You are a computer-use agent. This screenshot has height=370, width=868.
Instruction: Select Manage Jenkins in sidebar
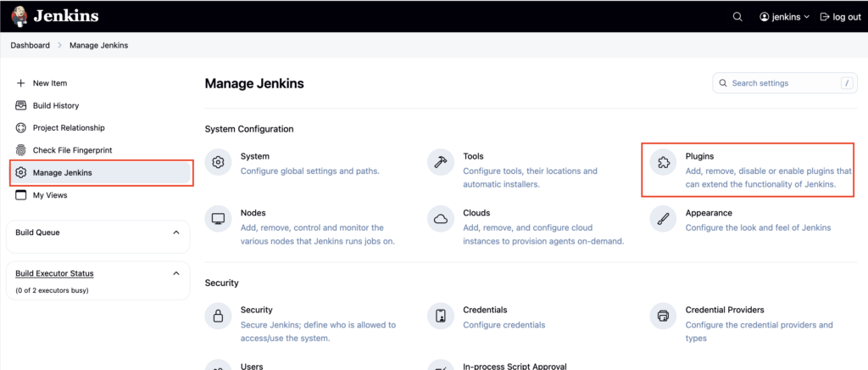100,173
